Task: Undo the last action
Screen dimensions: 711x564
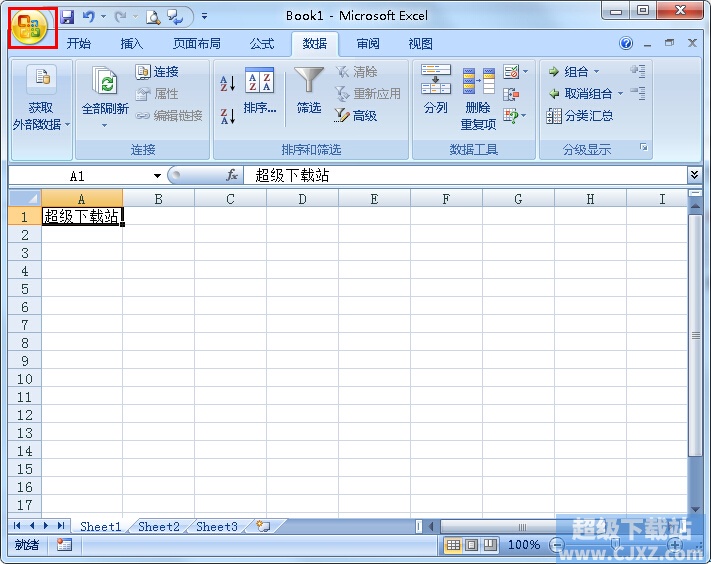Action: [89, 17]
